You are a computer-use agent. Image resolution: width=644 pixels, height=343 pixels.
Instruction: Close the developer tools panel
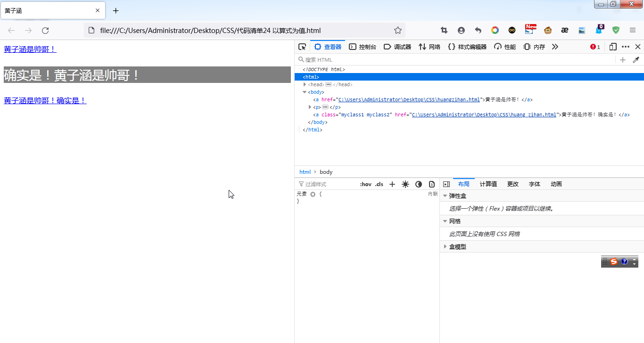coord(638,47)
